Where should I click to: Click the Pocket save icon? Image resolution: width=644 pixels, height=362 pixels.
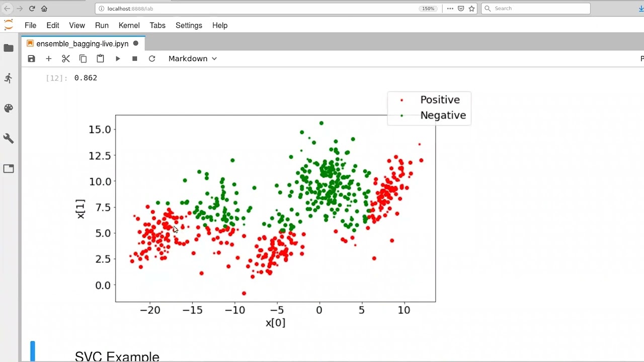tap(460, 9)
